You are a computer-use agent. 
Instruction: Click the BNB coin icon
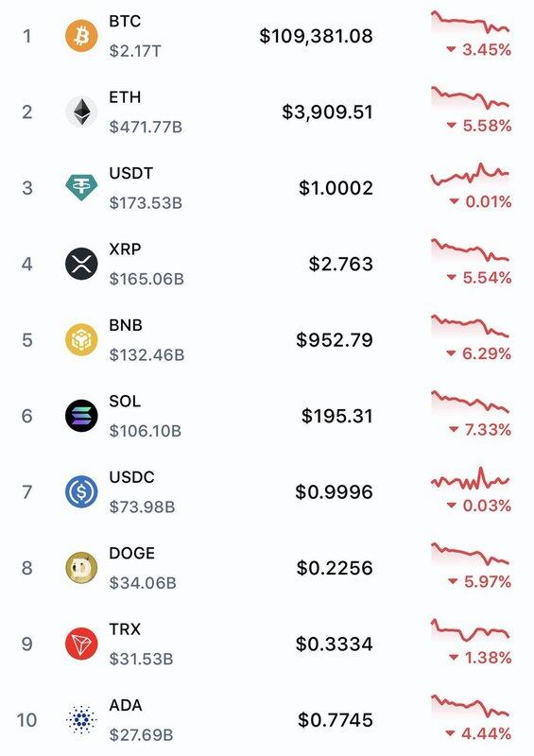[81, 340]
